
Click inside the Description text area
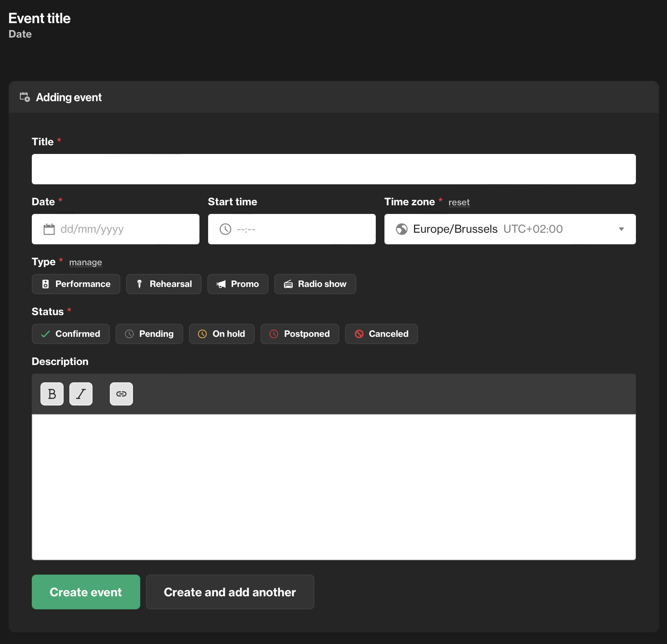[x=334, y=487]
